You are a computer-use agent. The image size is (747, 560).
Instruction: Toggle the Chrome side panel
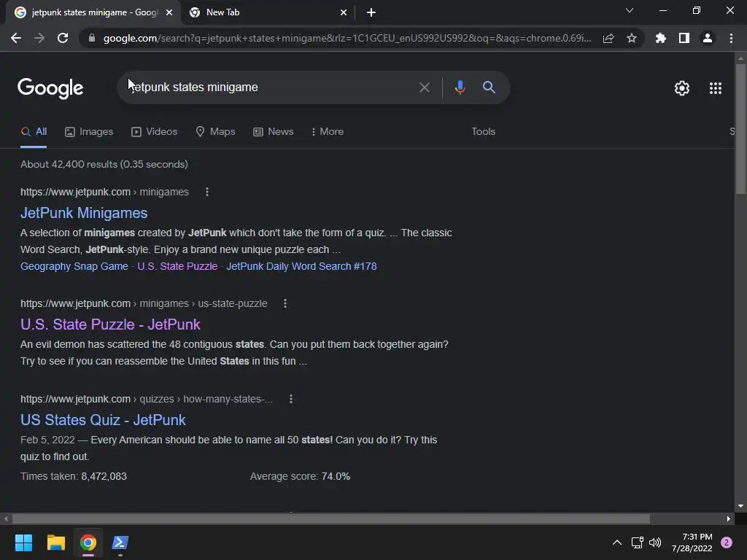(x=684, y=38)
